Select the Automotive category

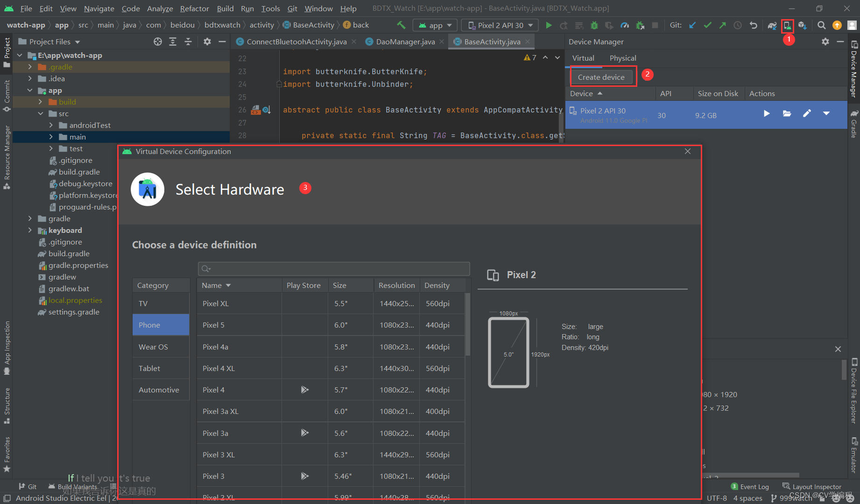click(x=161, y=390)
